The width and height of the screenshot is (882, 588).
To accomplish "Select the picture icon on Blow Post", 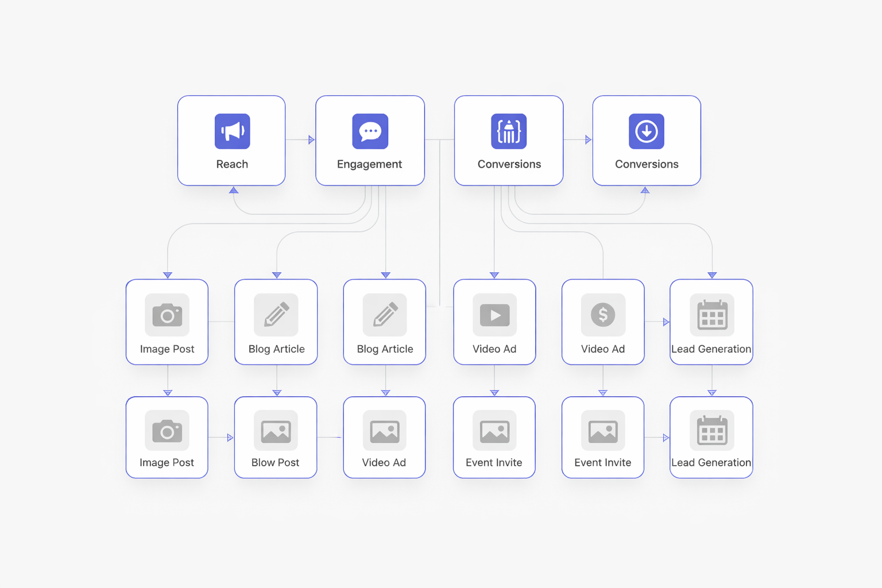I will pos(276,431).
